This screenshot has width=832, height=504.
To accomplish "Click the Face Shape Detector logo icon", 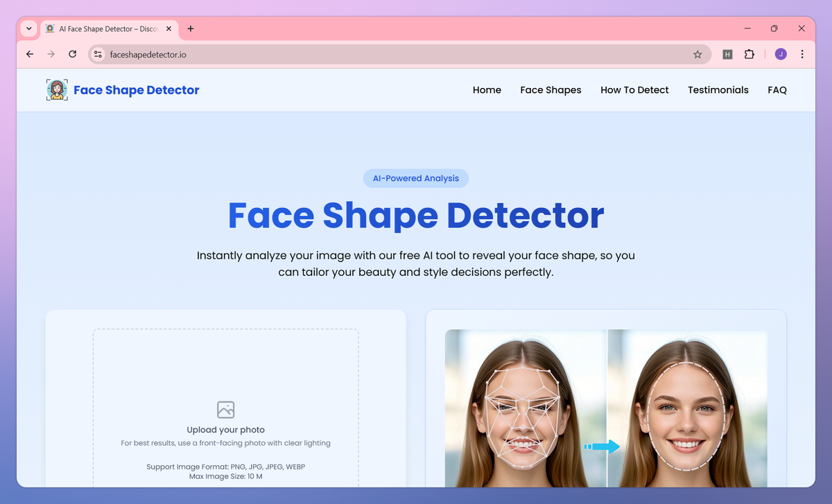I will [x=57, y=89].
